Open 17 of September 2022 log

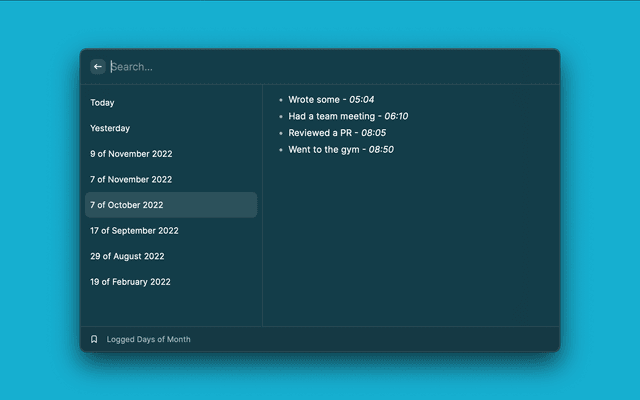point(134,230)
